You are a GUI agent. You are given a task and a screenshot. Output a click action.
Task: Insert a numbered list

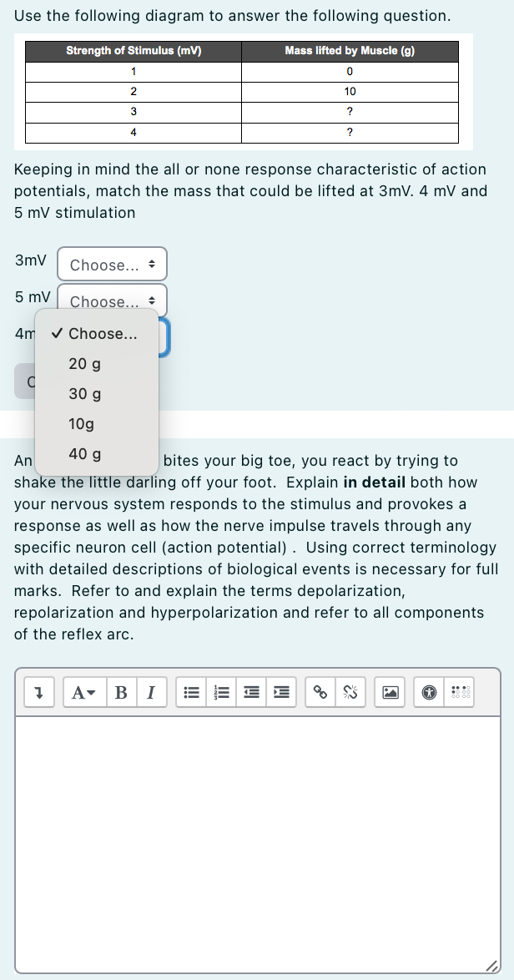tap(221, 691)
